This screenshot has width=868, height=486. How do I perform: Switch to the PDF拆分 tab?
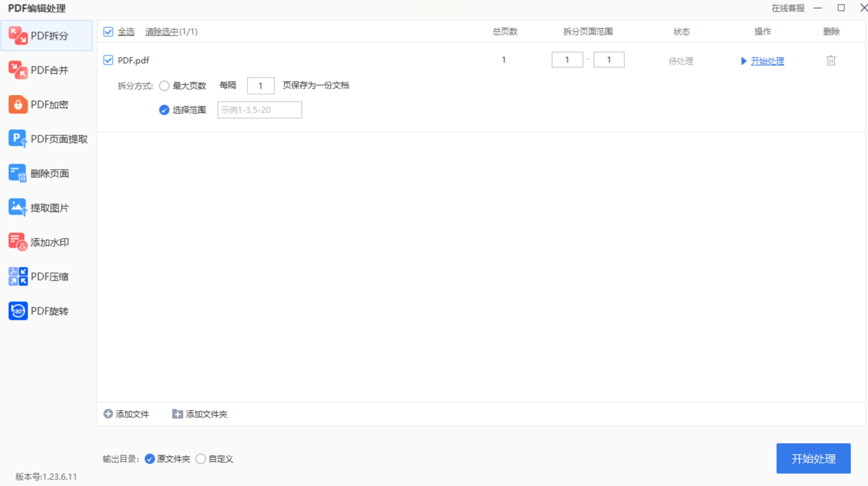click(46, 36)
